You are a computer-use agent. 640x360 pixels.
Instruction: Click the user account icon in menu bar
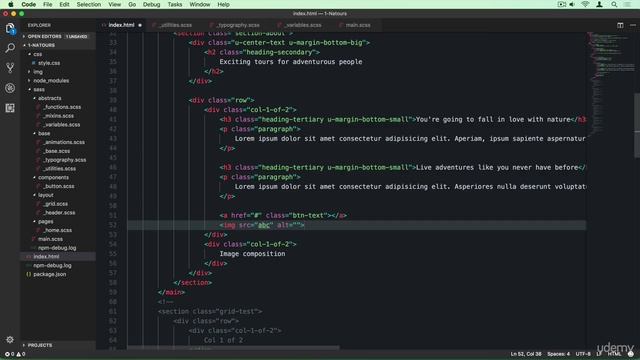[600, 4]
